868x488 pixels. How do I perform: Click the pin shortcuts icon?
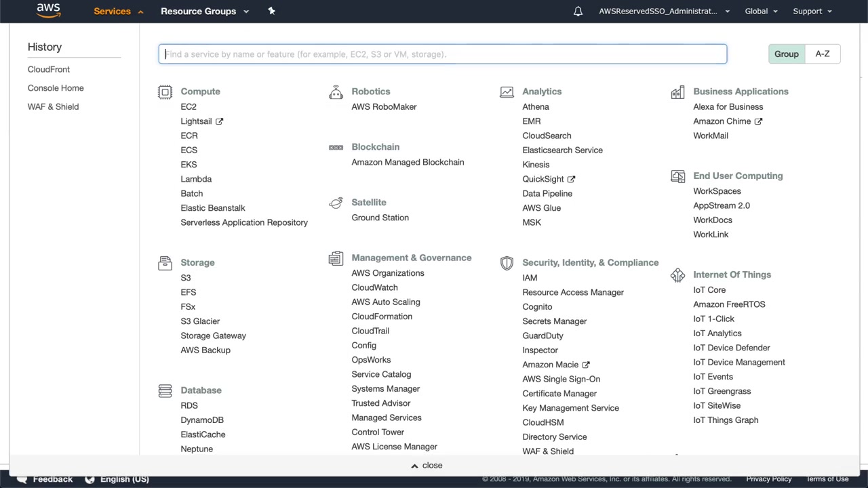pyautogui.click(x=271, y=11)
